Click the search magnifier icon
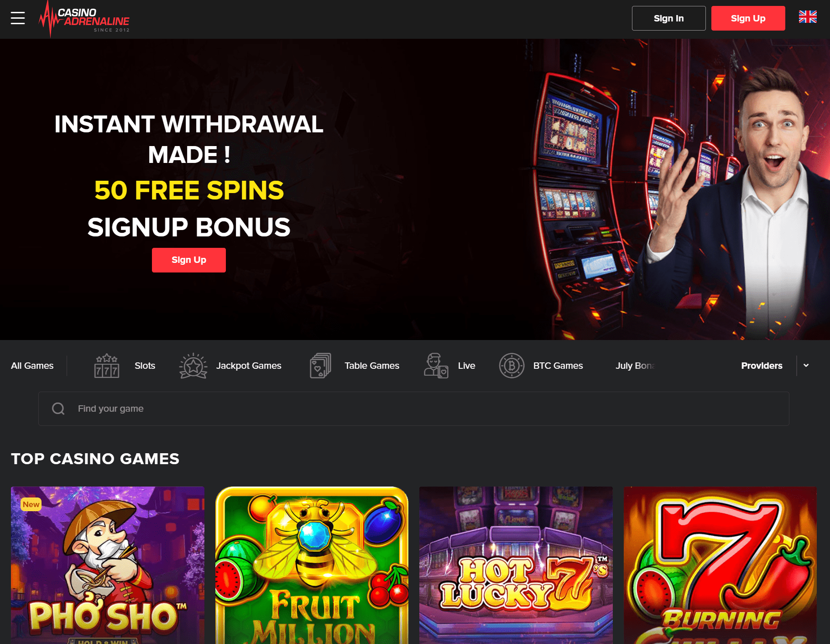Screen dimensions: 830x644 click(x=58, y=408)
